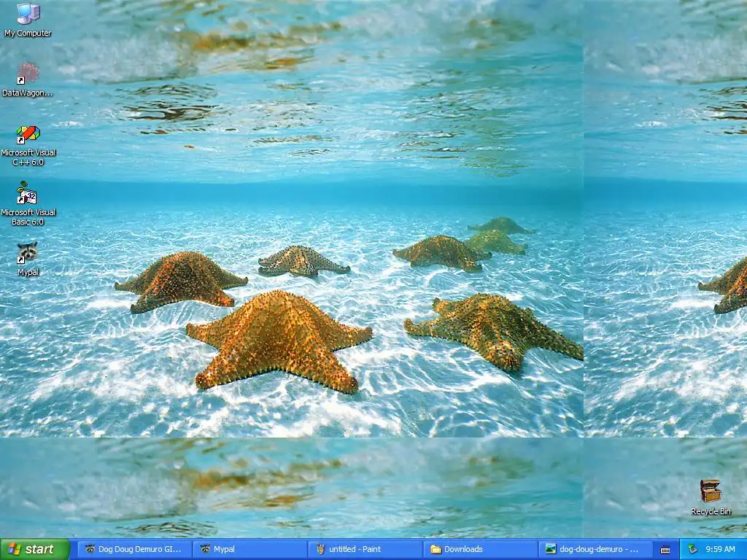The image size is (747, 560).
Task: Switch to the Mypal taskbar button
Action: pyautogui.click(x=249, y=549)
